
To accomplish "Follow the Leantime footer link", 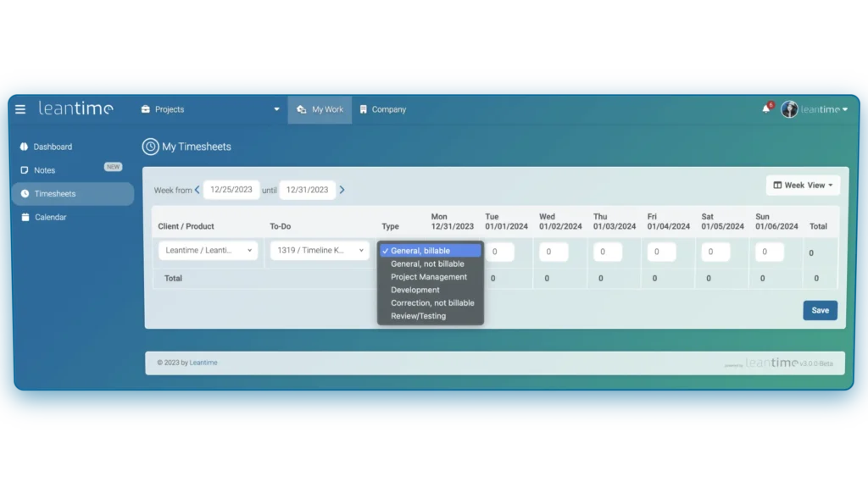I will pos(203,363).
